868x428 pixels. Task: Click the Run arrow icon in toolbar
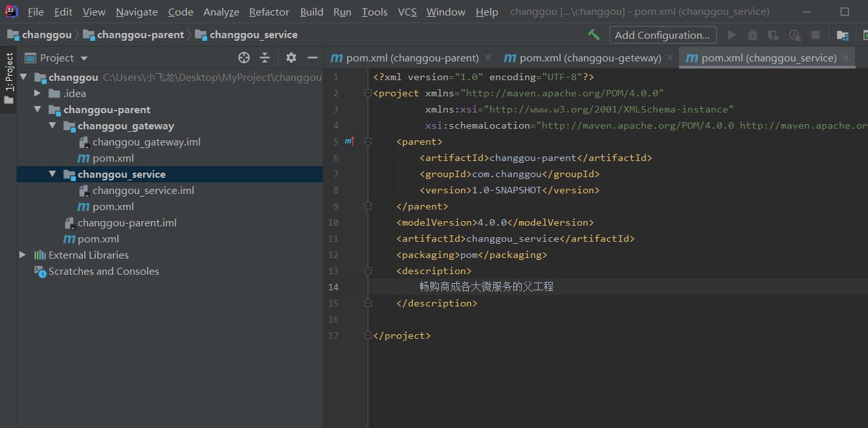732,35
